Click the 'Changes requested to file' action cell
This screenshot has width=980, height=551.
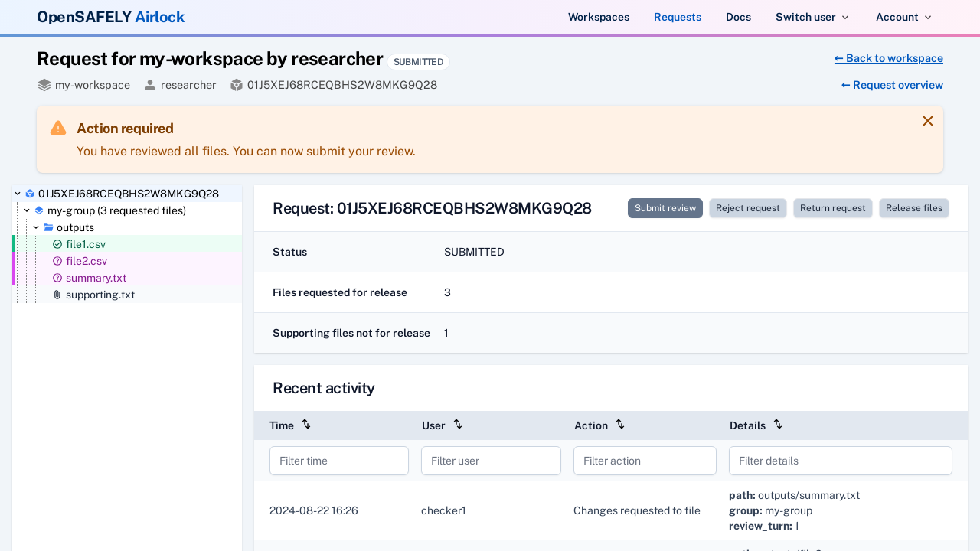click(637, 510)
